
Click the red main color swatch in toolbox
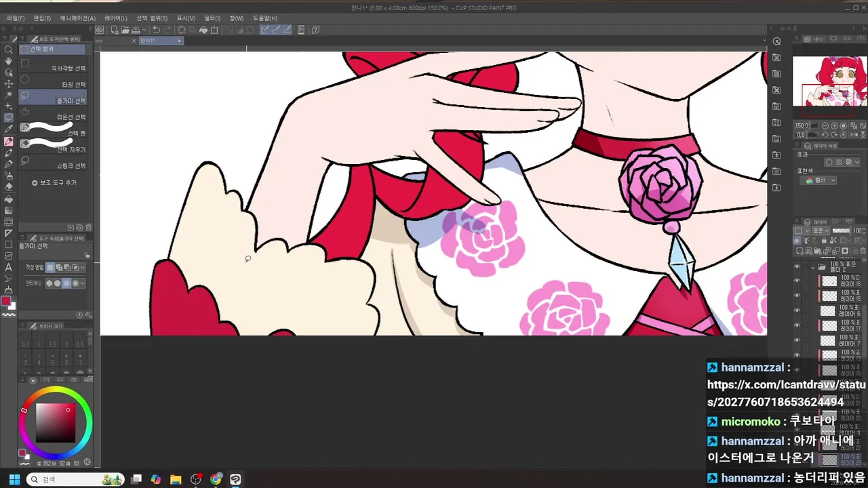click(6, 302)
